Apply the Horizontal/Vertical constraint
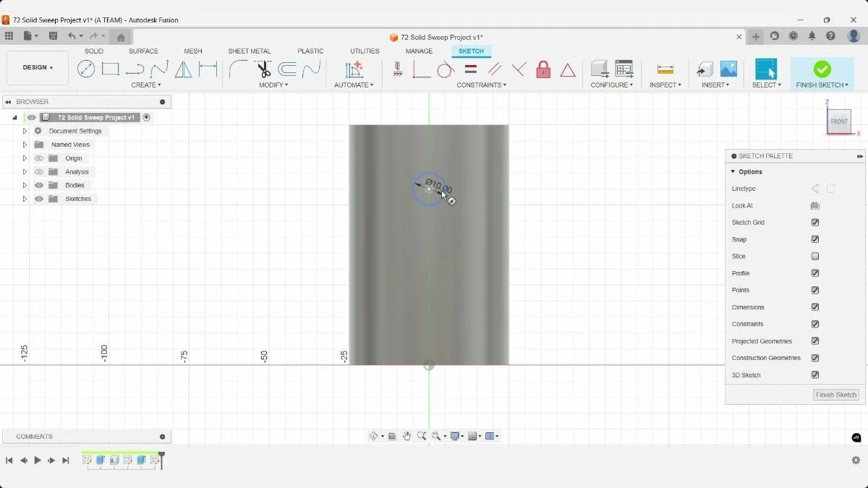The height and width of the screenshot is (488, 868). click(398, 69)
